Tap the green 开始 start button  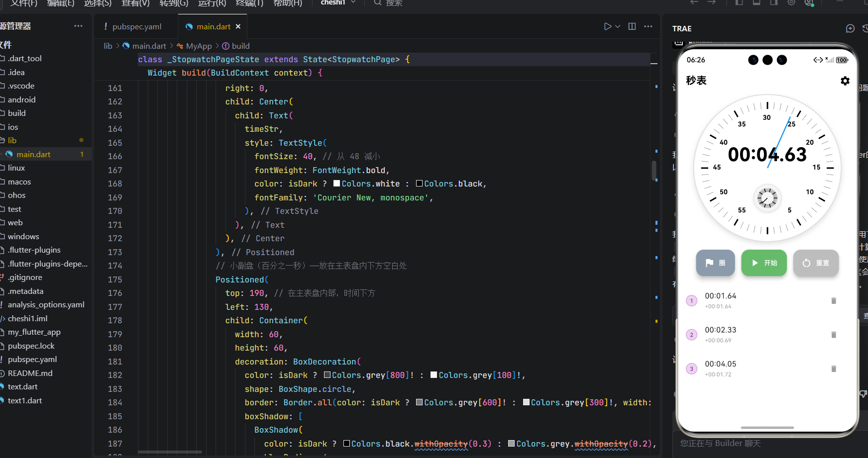(x=764, y=263)
